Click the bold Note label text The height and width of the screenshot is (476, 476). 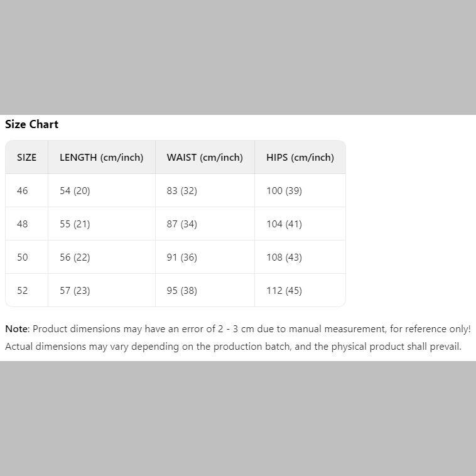pos(16,329)
